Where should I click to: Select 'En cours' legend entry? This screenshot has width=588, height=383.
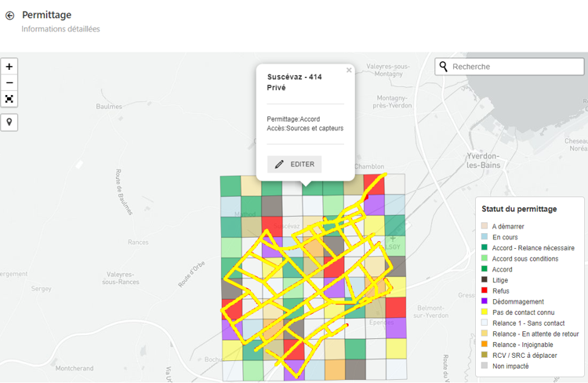505,237
